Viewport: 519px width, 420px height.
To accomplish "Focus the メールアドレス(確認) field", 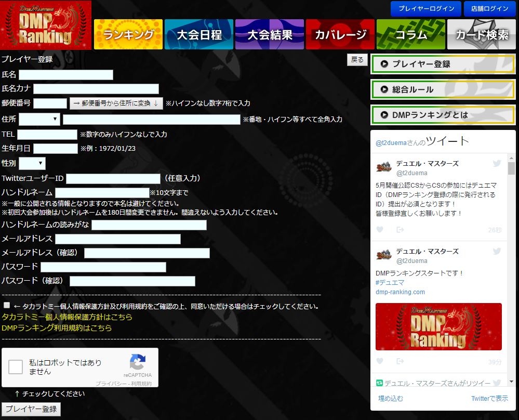I will 147,253.
